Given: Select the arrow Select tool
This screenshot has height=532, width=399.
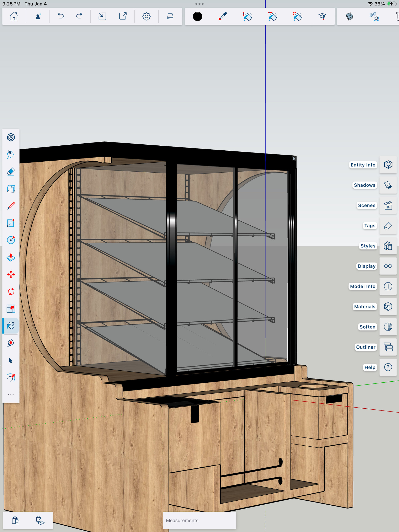Looking at the screenshot, I should [11, 360].
